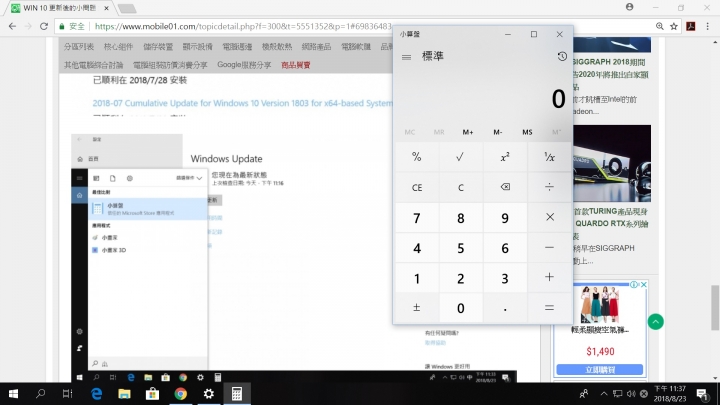The height and width of the screenshot is (405, 720).
Task: Open Chrome three-dot menu
Action: point(707,26)
